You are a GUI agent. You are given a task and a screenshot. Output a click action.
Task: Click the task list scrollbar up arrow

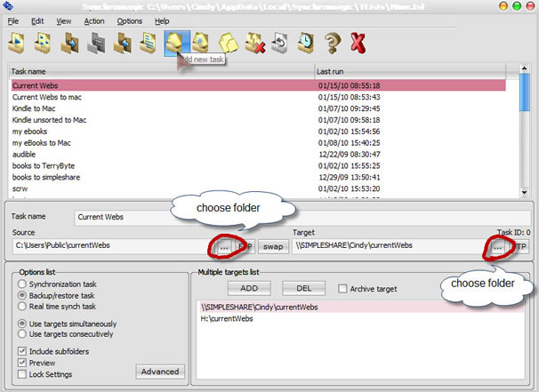pyautogui.click(x=524, y=68)
